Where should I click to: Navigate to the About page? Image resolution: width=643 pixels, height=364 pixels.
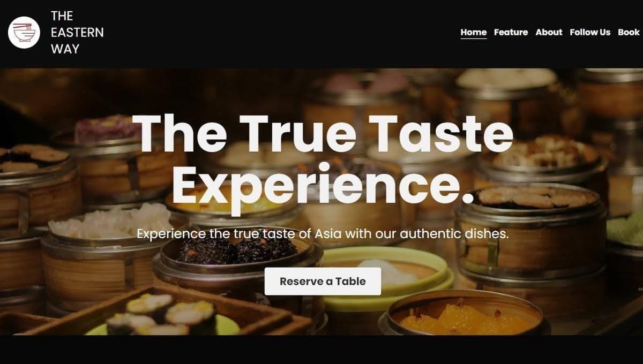click(x=549, y=32)
